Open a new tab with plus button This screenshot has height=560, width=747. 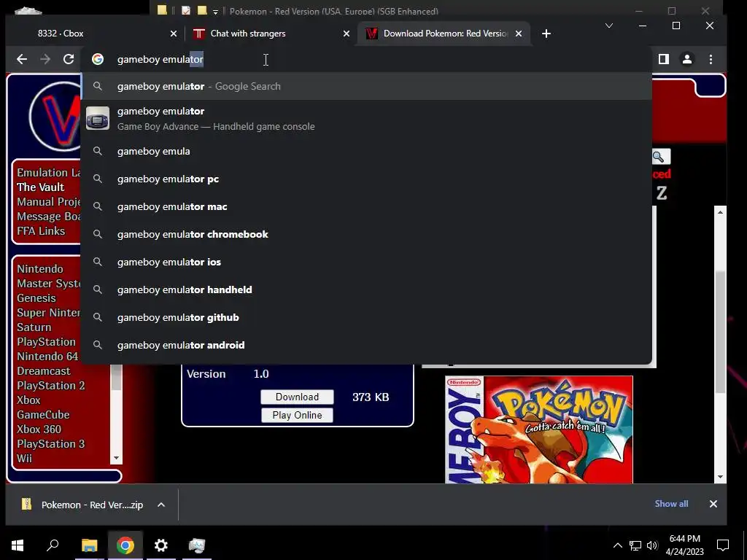coord(546,34)
